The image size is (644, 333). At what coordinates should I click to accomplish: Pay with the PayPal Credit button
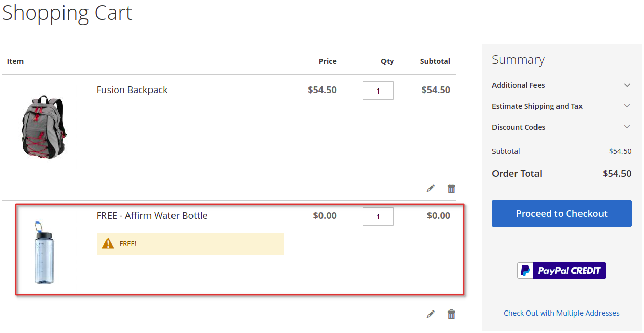pos(562,271)
